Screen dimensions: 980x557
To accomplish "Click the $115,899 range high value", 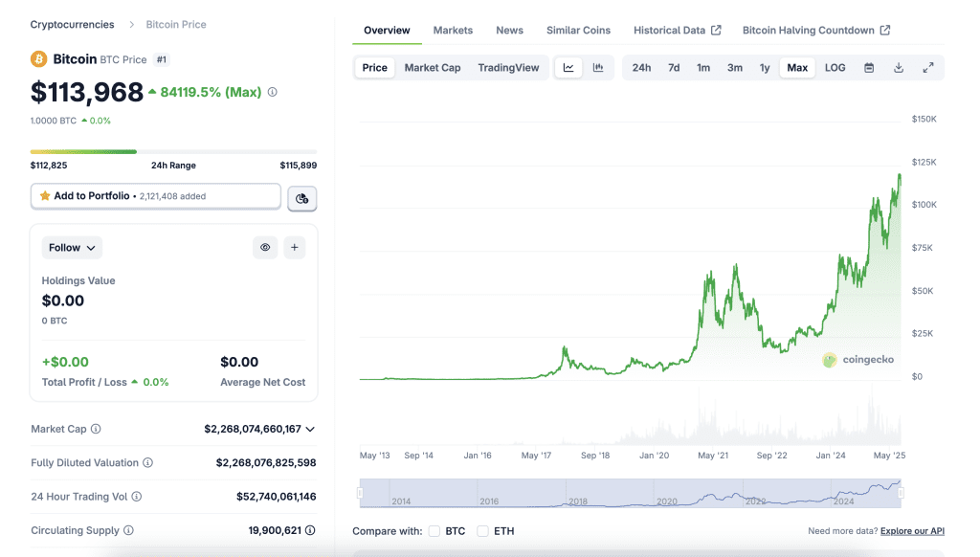I will tap(299, 165).
